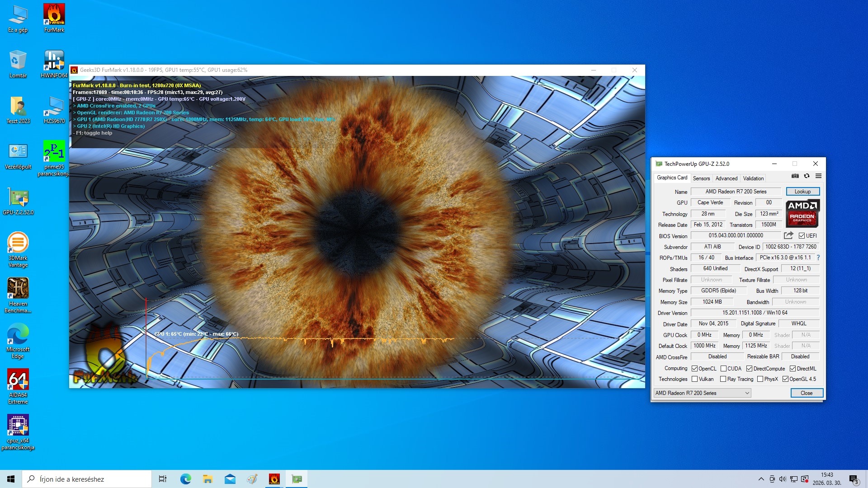Click the BIOS export share icon
The height and width of the screenshot is (488, 868).
[x=788, y=235]
